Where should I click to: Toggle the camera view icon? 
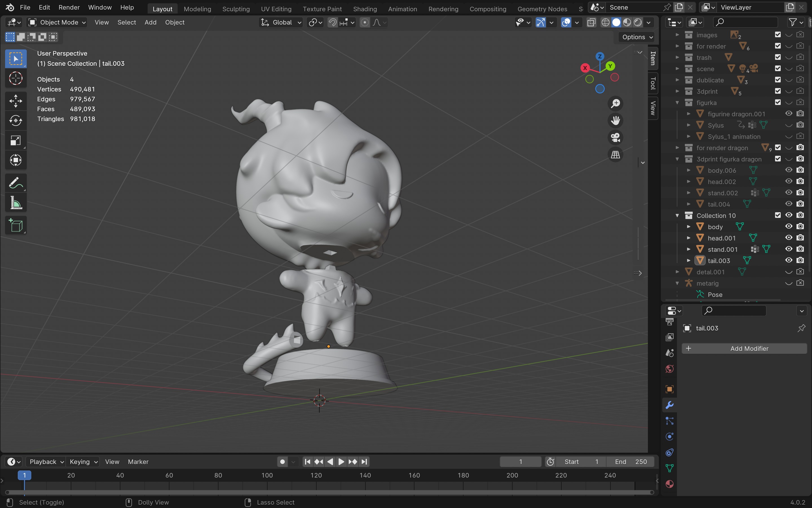[615, 138]
